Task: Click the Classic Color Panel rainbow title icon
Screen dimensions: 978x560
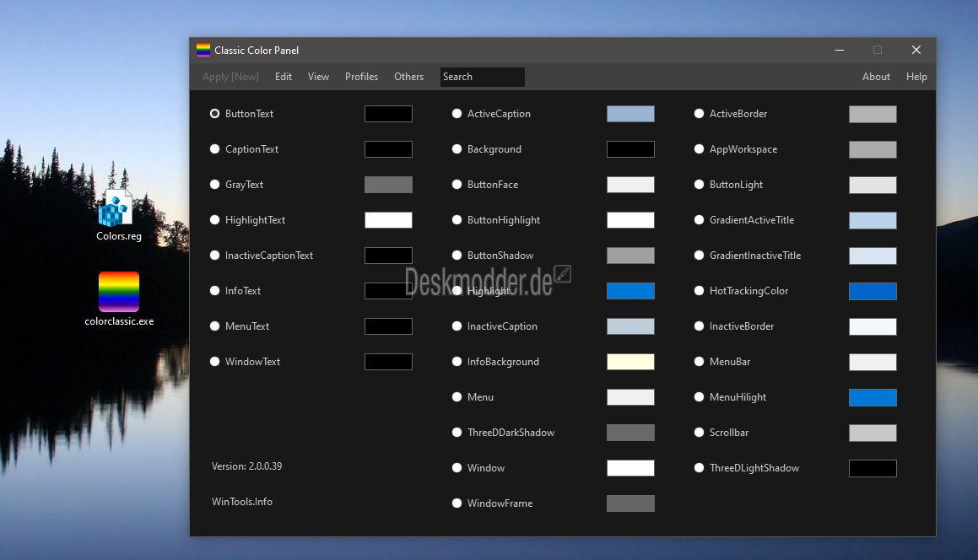Action: click(x=203, y=50)
